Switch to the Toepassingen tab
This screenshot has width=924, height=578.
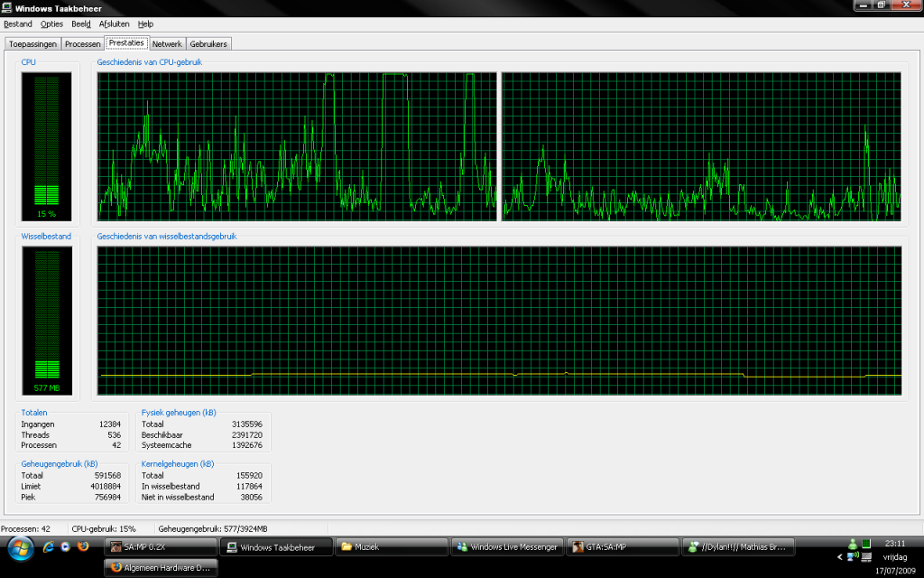pos(33,44)
